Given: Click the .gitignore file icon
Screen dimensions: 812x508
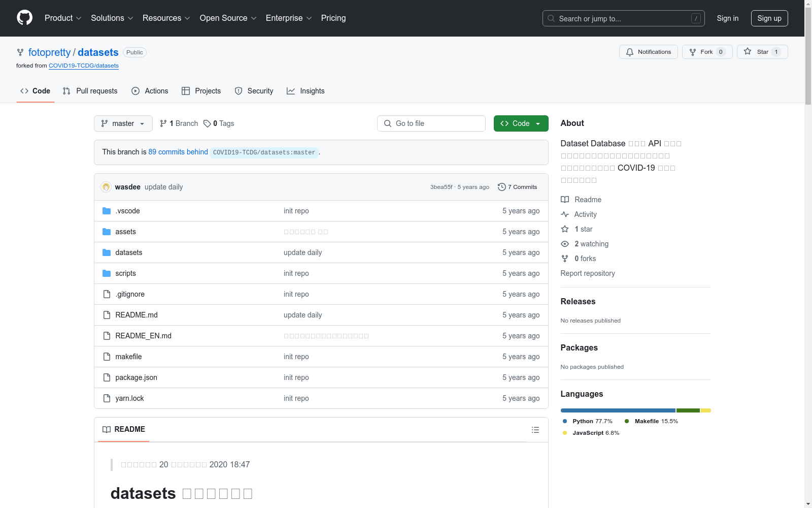Looking at the screenshot, I should click(x=107, y=294).
